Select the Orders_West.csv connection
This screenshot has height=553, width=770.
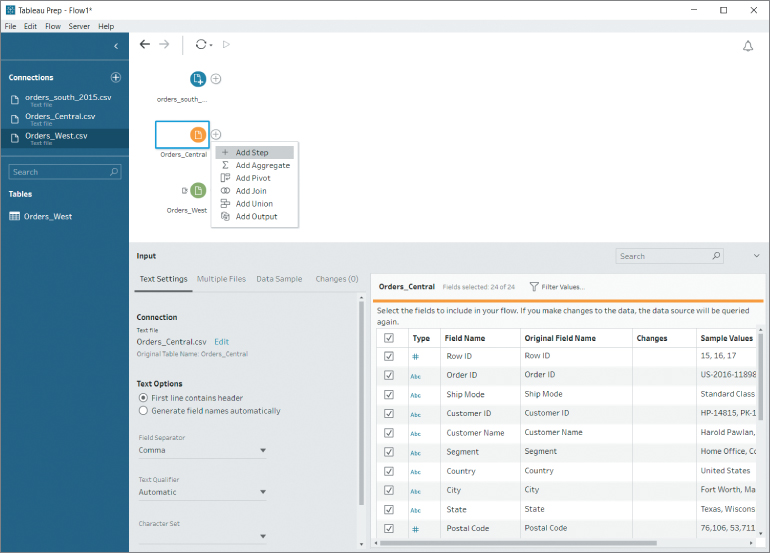(x=64, y=138)
